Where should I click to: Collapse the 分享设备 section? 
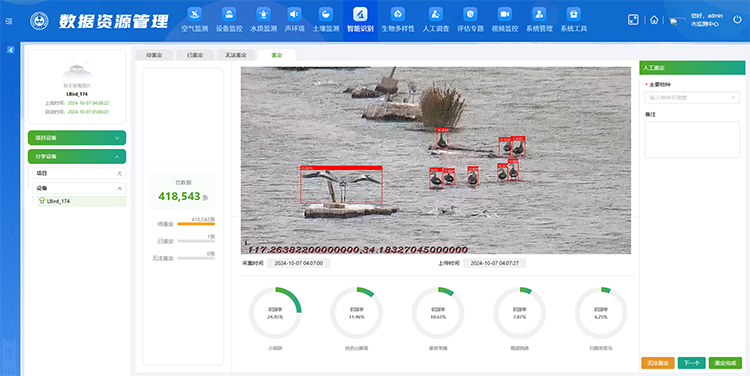77,156
